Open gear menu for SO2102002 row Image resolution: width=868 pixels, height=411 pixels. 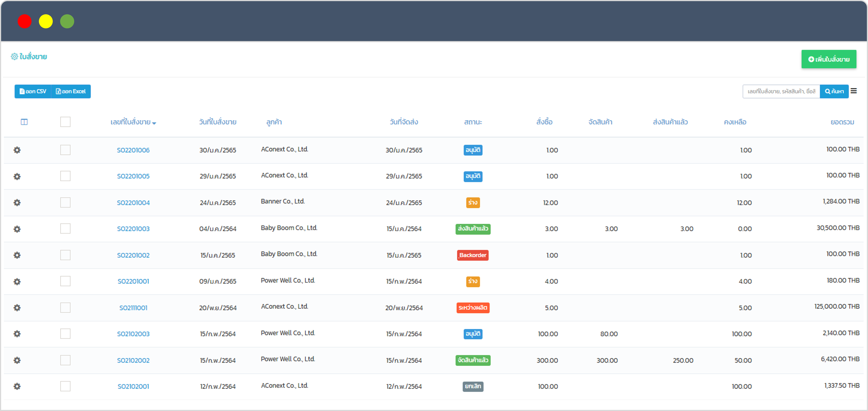pyautogui.click(x=17, y=360)
